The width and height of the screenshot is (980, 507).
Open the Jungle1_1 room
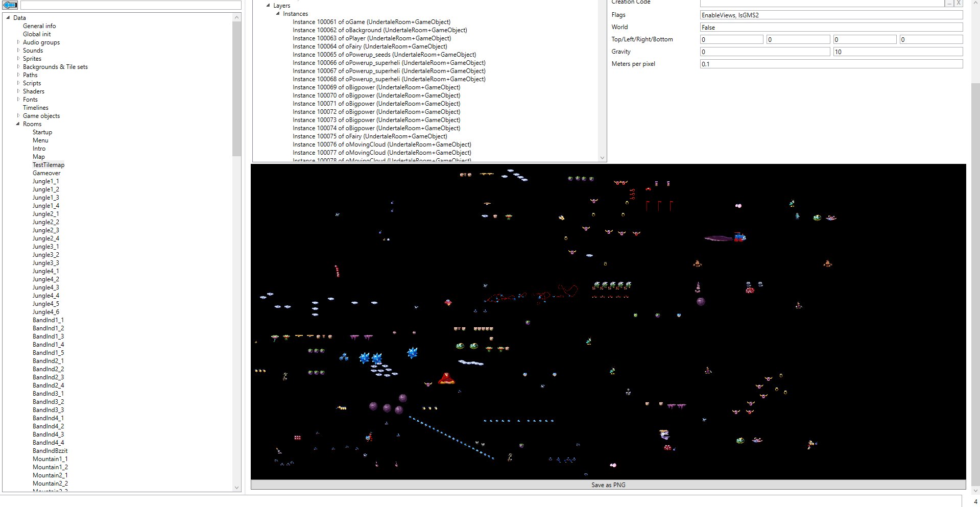tap(45, 181)
